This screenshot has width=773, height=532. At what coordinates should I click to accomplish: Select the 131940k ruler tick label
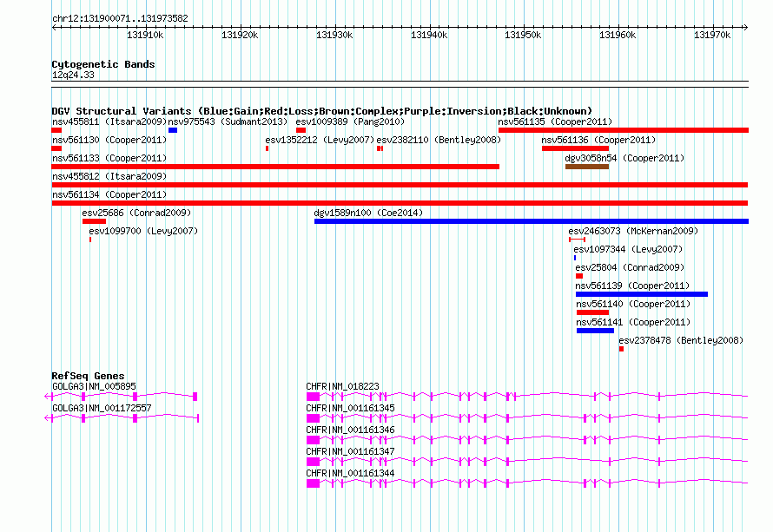429,35
